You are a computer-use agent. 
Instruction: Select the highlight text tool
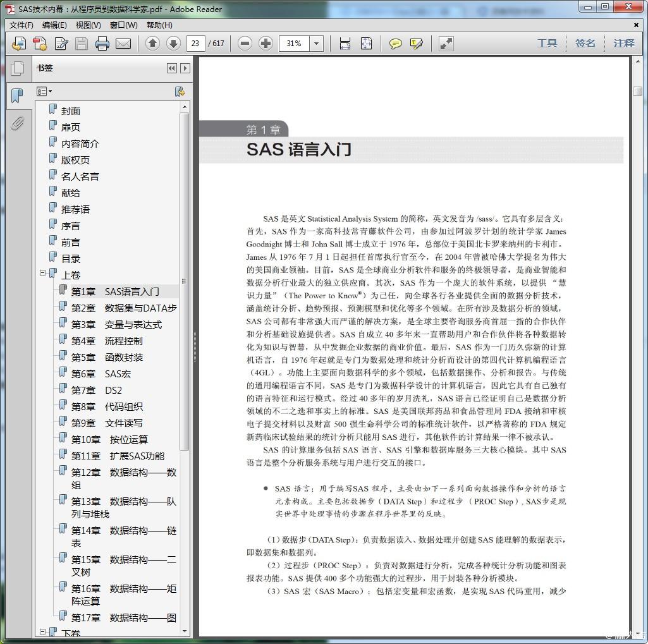tap(417, 44)
